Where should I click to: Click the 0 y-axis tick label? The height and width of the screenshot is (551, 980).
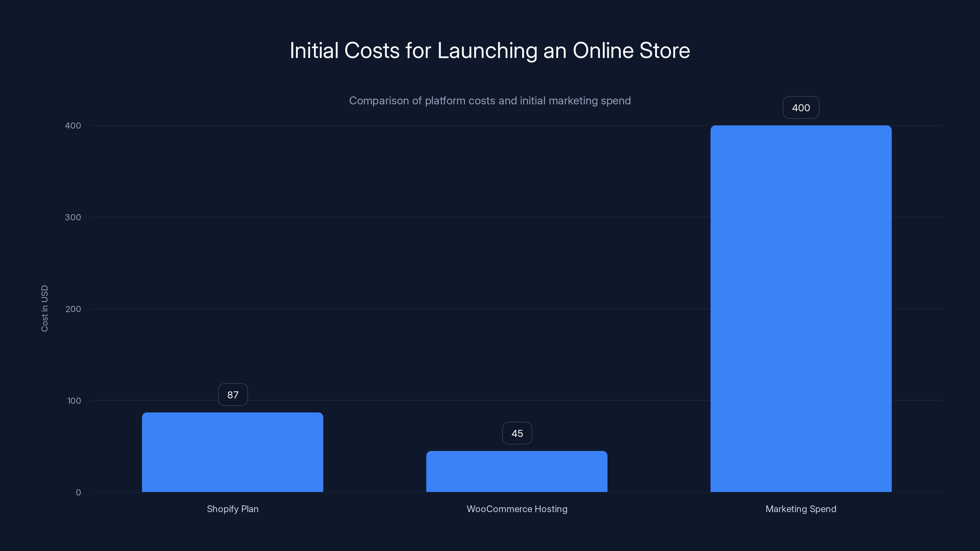tap(78, 492)
